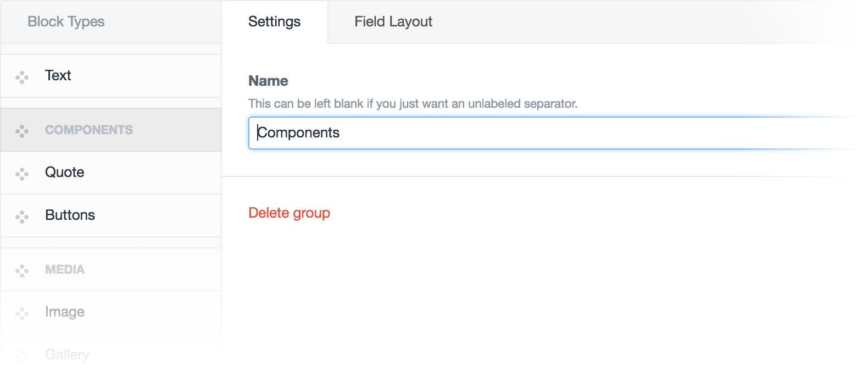Image resolution: width=868 pixels, height=376 pixels.
Task: Click the Delete group link
Action: (x=289, y=213)
